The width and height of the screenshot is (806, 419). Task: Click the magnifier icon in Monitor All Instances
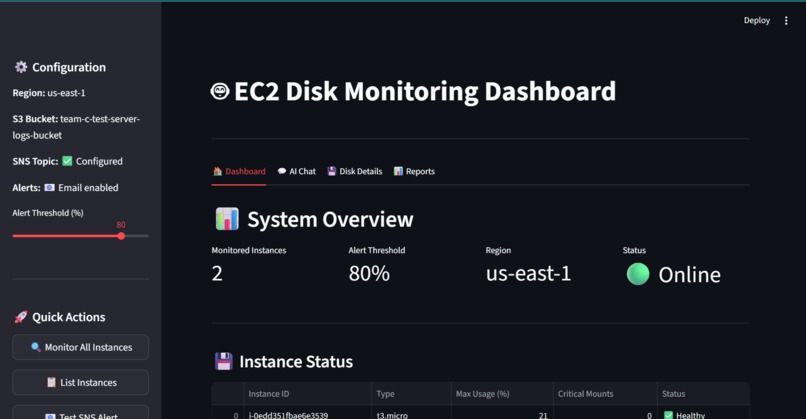tap(35, 347)
